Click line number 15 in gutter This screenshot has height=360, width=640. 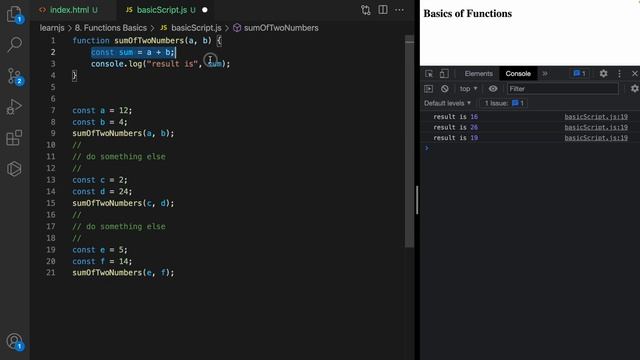(x=51, y=203)
